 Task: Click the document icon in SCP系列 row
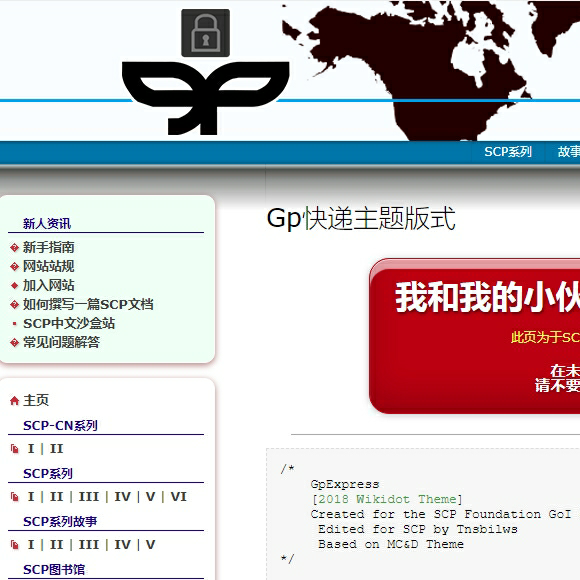14,497
